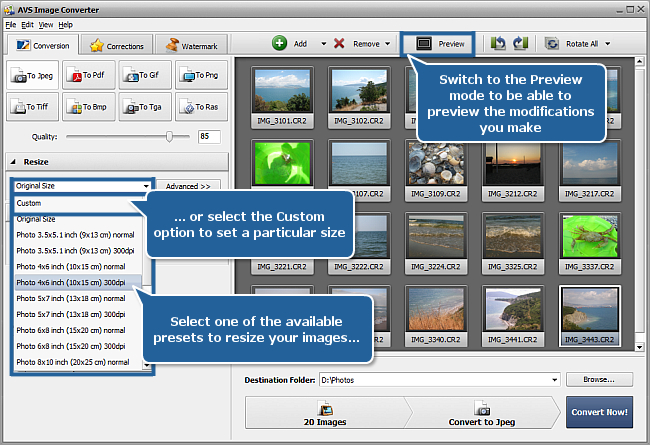Select Photo 5x7 inch 300dpi preset
The height and width of the screenshot is (445, 650).
coord(79,314)
